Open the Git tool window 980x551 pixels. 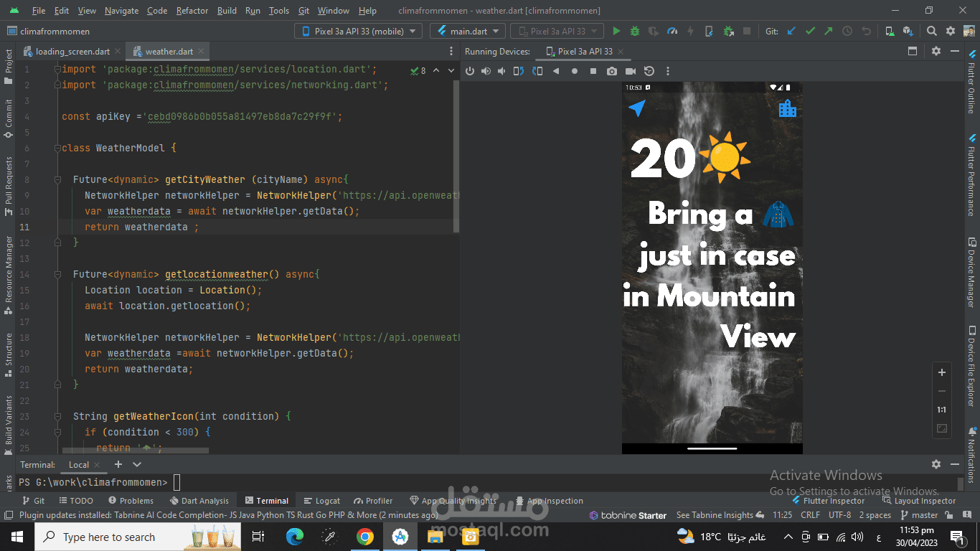(x=34, y=501)
